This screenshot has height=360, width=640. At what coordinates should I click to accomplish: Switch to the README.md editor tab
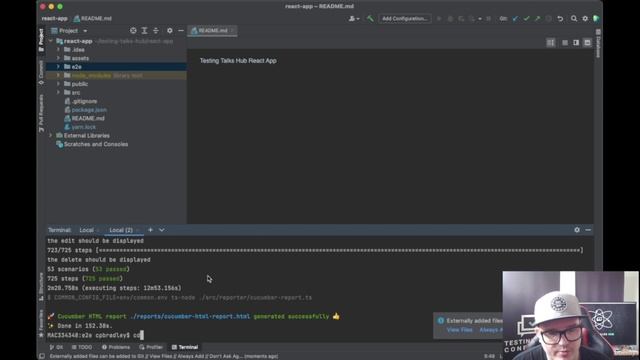point(212,31)
